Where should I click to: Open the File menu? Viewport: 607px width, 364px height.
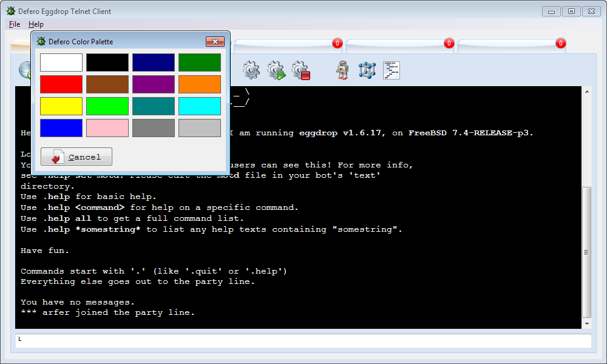(15, 24)
